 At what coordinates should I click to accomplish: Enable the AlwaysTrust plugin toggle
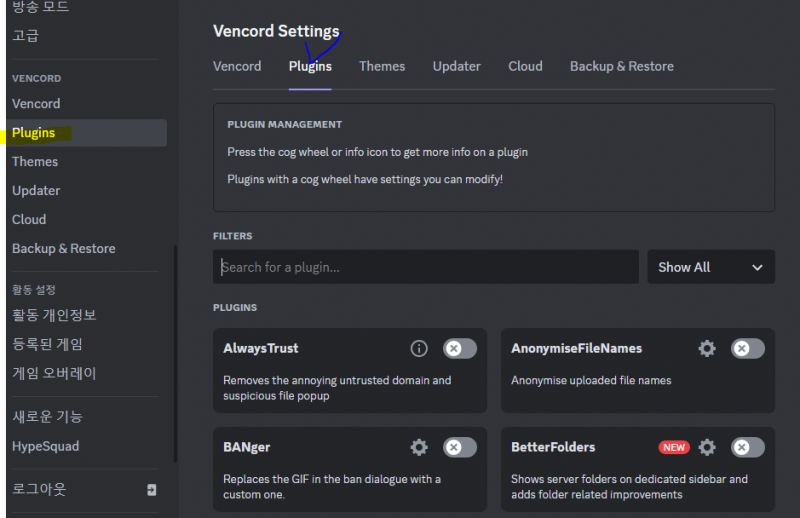(460, 349)
